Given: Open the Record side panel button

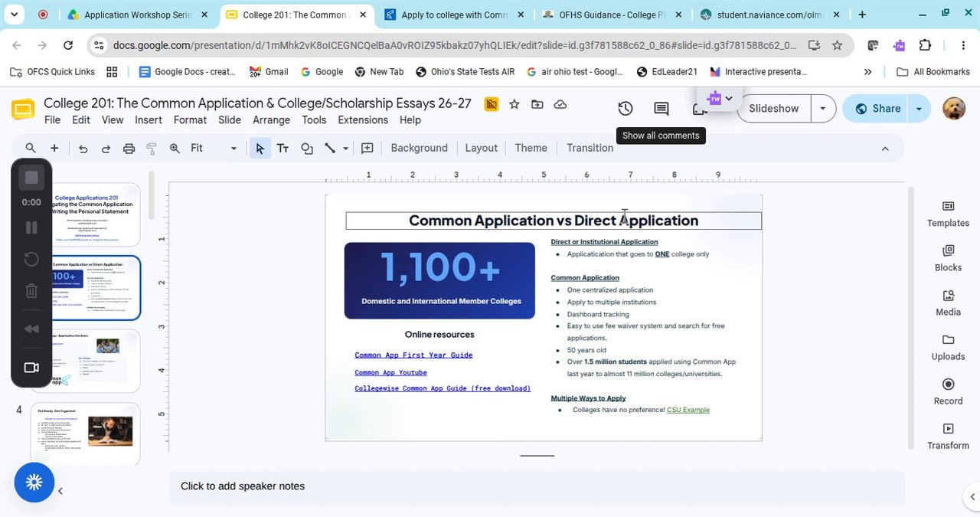Looking at the screenshot, I should [x=948, y=391].
